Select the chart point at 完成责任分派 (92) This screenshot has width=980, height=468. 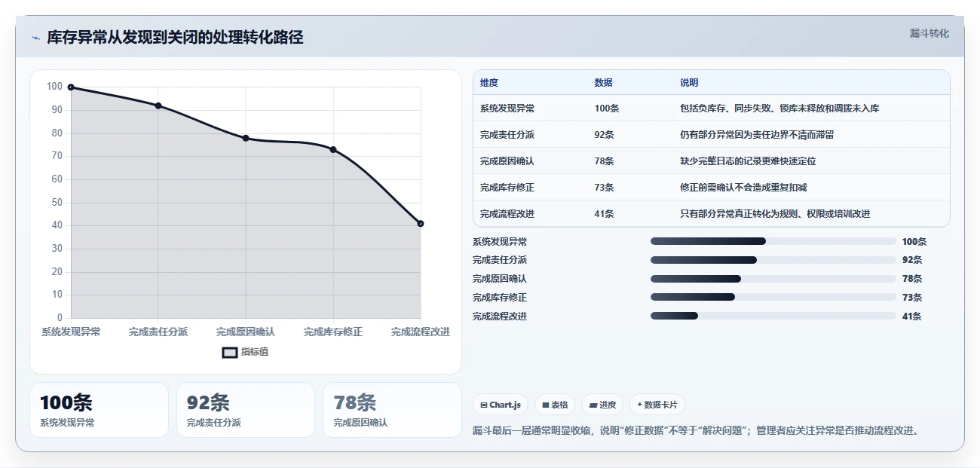click(158, 106)
